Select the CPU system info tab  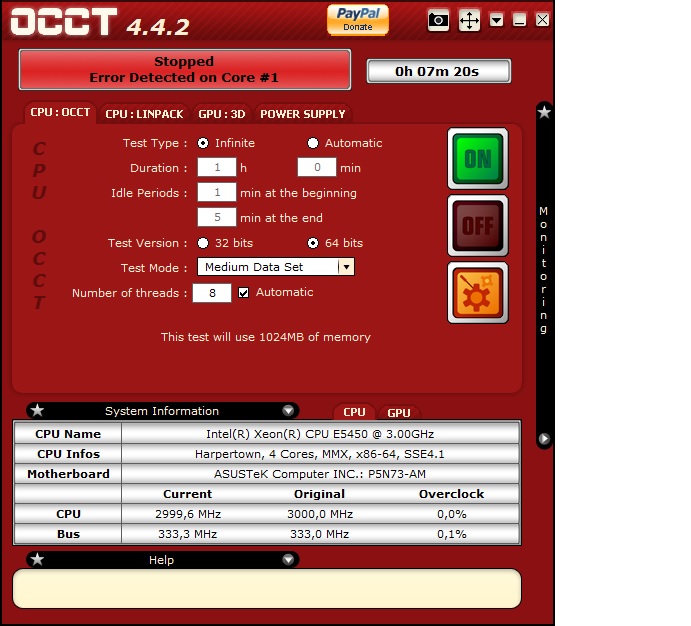tap(354, 412)
